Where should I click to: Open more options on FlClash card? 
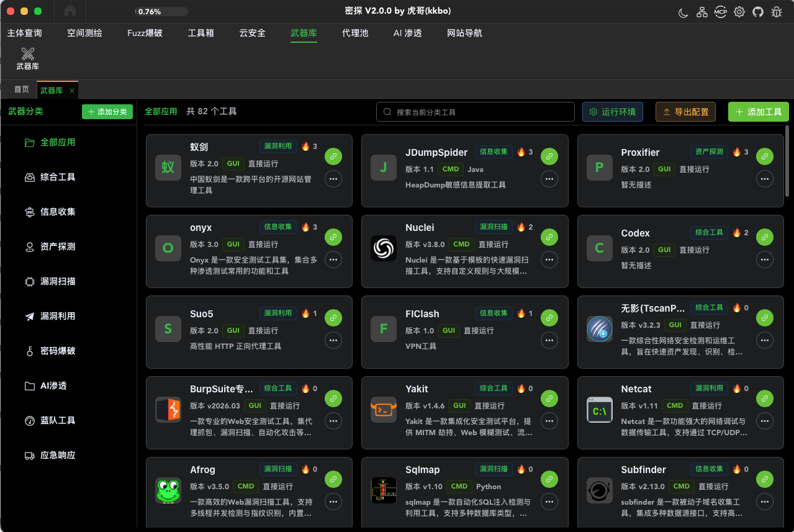pyautogui.click(x=549, y=340)
